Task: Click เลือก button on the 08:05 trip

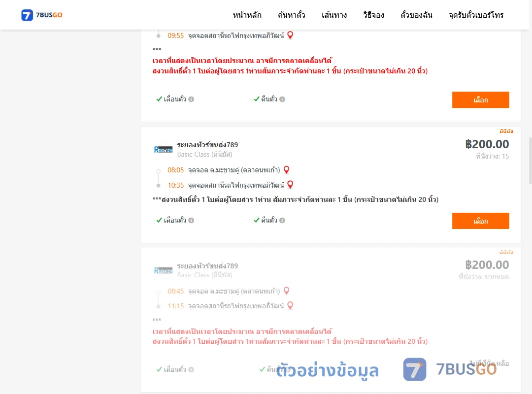Action: pos(480,221)
